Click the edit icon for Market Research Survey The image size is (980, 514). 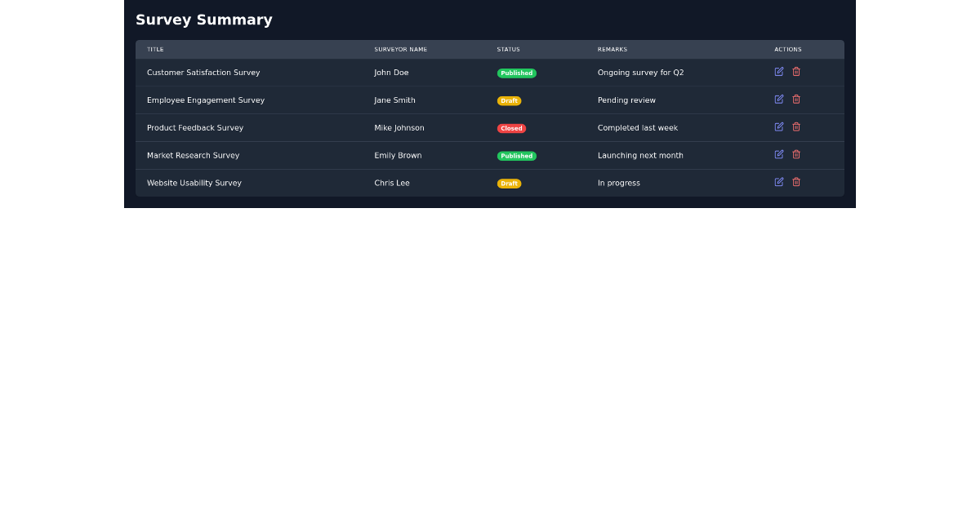point(779,154)
